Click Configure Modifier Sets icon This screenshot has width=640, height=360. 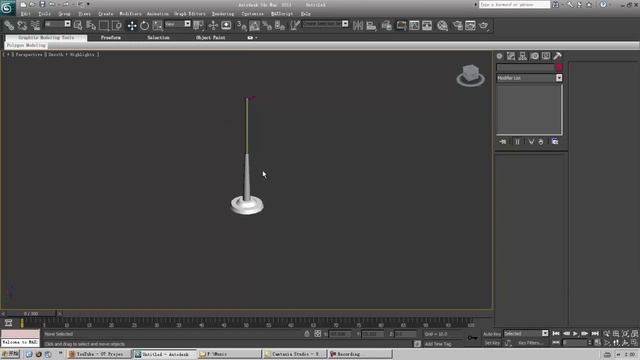pos(555,142)
